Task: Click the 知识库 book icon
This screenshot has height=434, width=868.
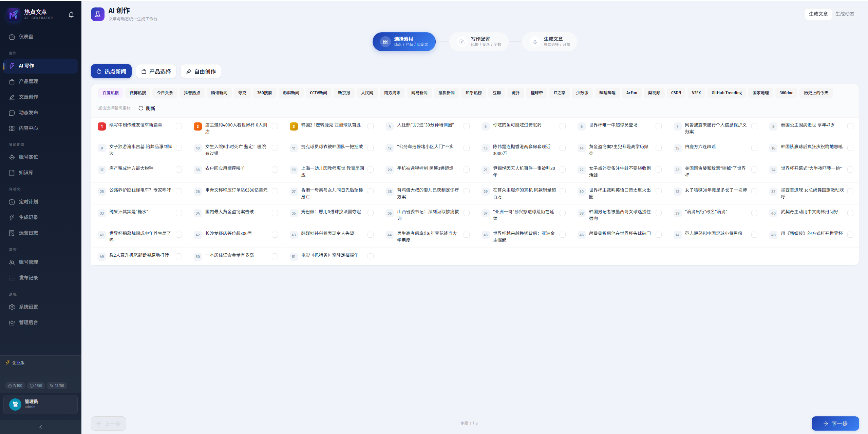Action: (12, 173)
